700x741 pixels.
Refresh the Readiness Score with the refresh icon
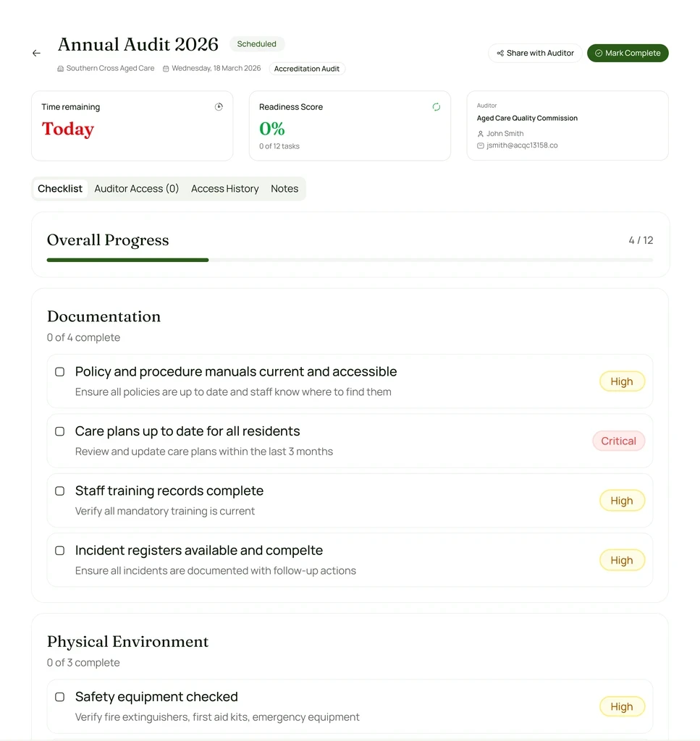pos(437,107)
